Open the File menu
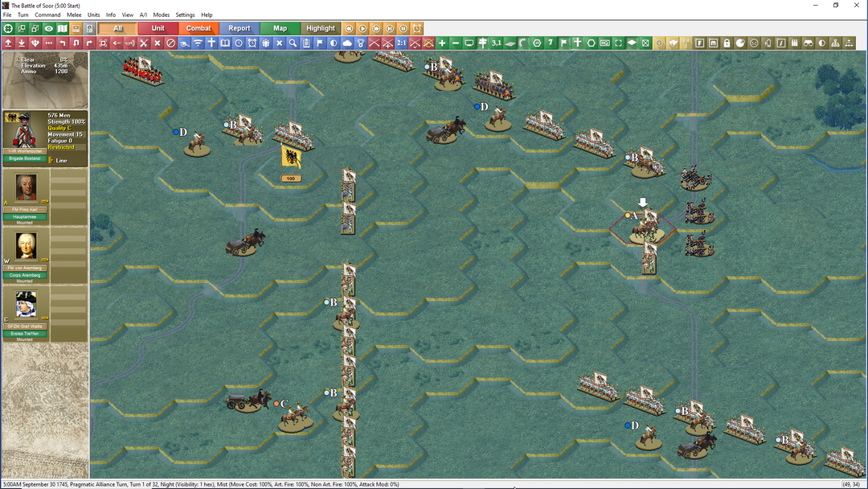Screen dimensions: 868x489 tap(7, 15)
